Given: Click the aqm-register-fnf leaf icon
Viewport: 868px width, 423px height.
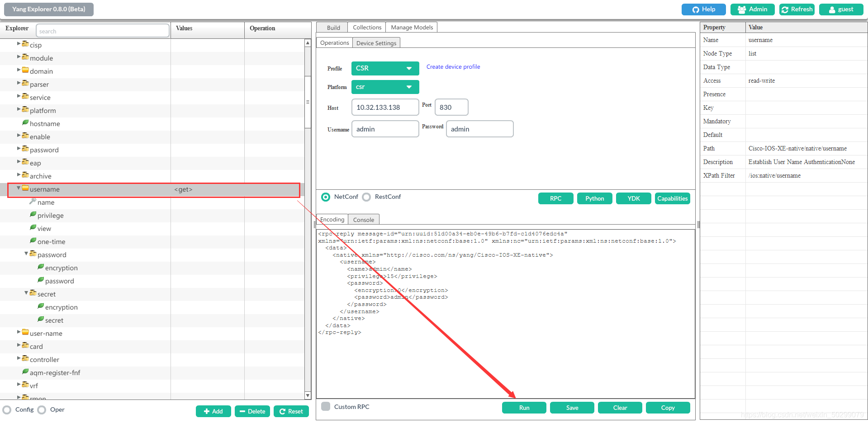Looking at the screenshot, I should tap(25, 371).
